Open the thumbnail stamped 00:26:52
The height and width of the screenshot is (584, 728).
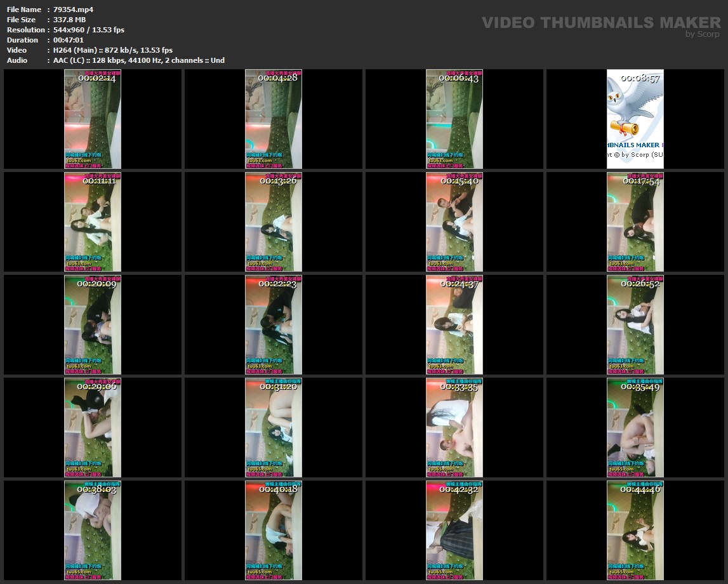[x=635, y=324]
